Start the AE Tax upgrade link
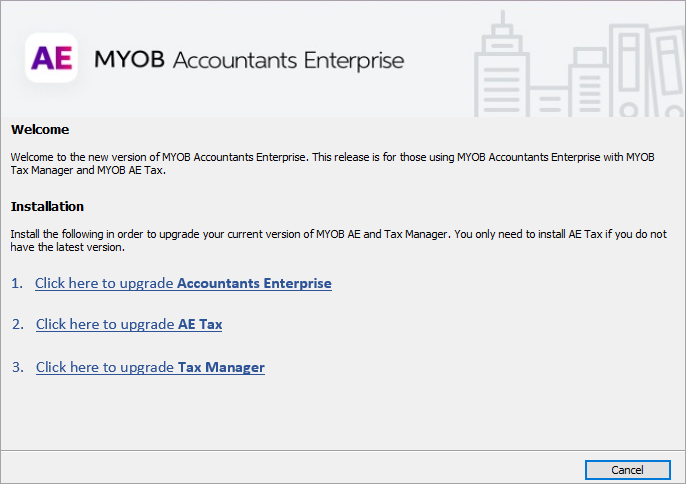 click(129, 324)
